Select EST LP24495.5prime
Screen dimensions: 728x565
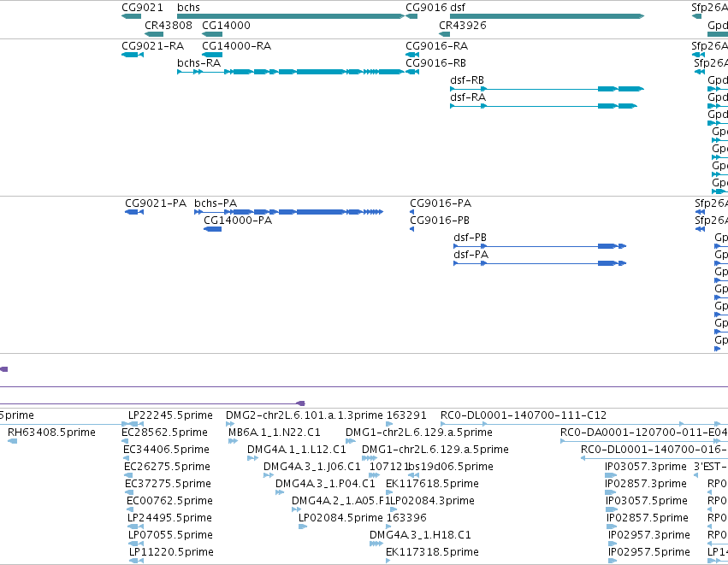[x=135, y=526]
